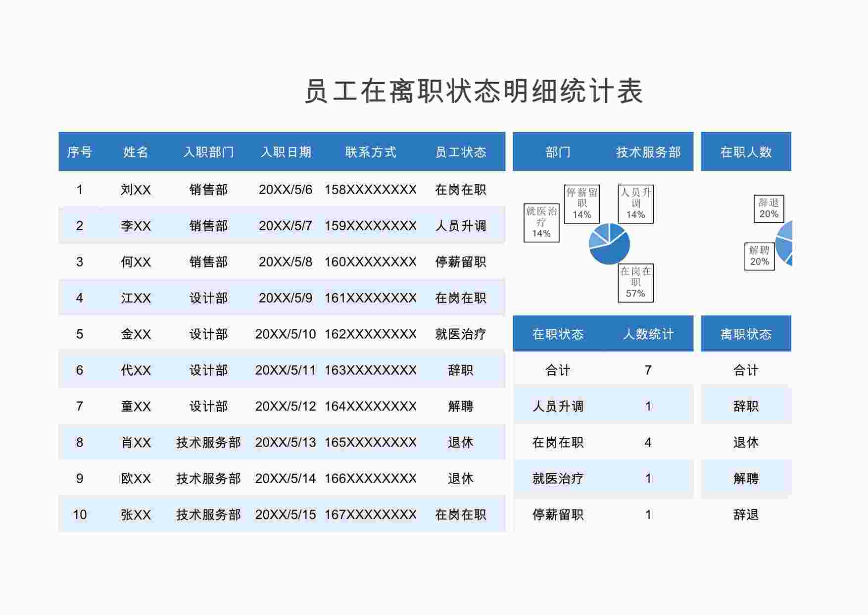868x615 pixels.
Task: Select pie label 解聘 20%
Action: [x=760, y=256]
